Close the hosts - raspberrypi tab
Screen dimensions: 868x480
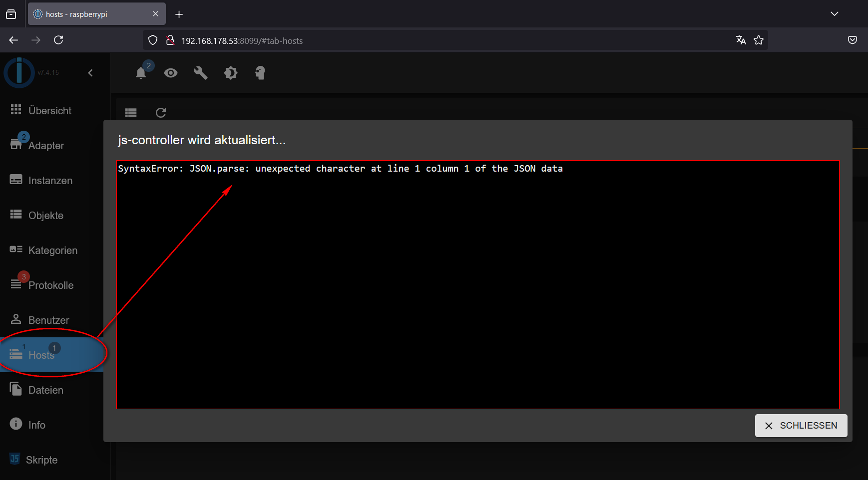[x=155, y=14]
